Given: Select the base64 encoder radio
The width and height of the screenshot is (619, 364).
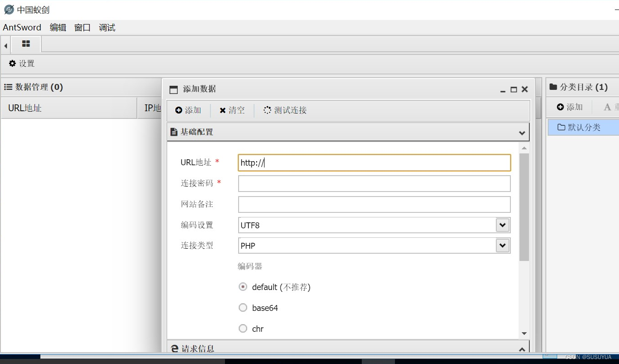Looking at the screenshot, I should [243, 308].
